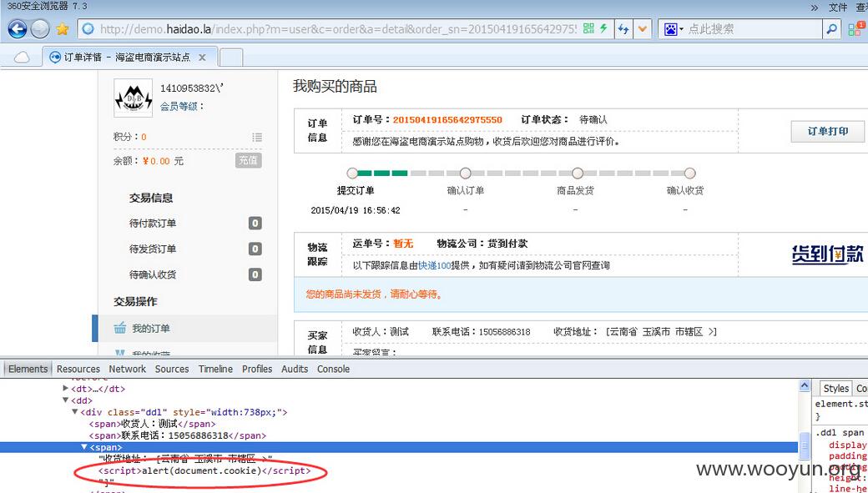Select the 订单详情 - 海盗电商演示站点 tab
Viewport: 868px width, 493px height.
click(x=128, y=57)
